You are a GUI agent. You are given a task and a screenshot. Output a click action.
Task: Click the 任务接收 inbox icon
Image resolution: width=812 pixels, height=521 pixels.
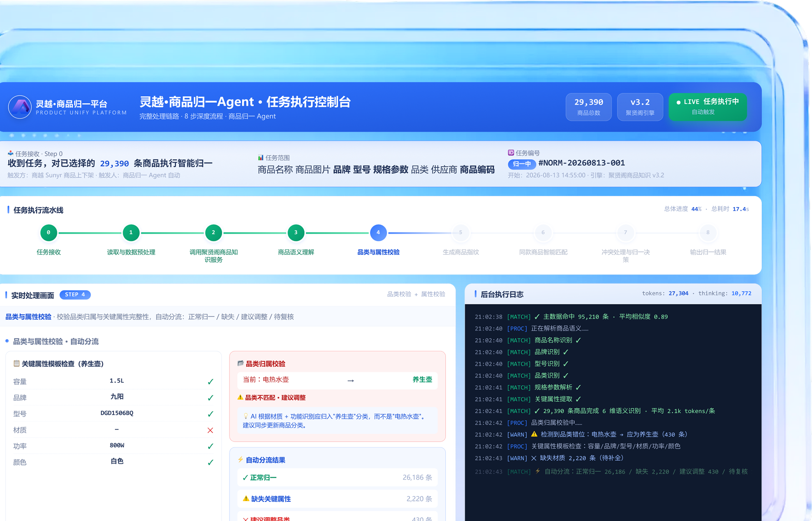tap(11, 153)
